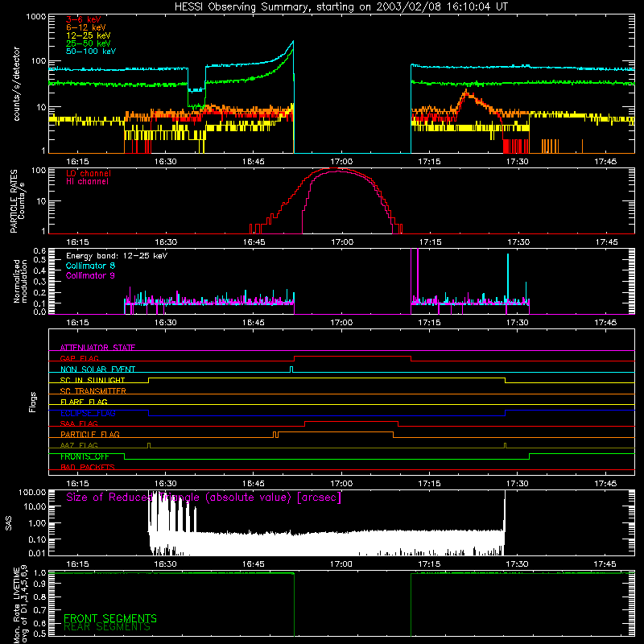This screenshot has height=644, width=644.
Task: Click the AAZ_FLAG label
Action: (79, 445)
